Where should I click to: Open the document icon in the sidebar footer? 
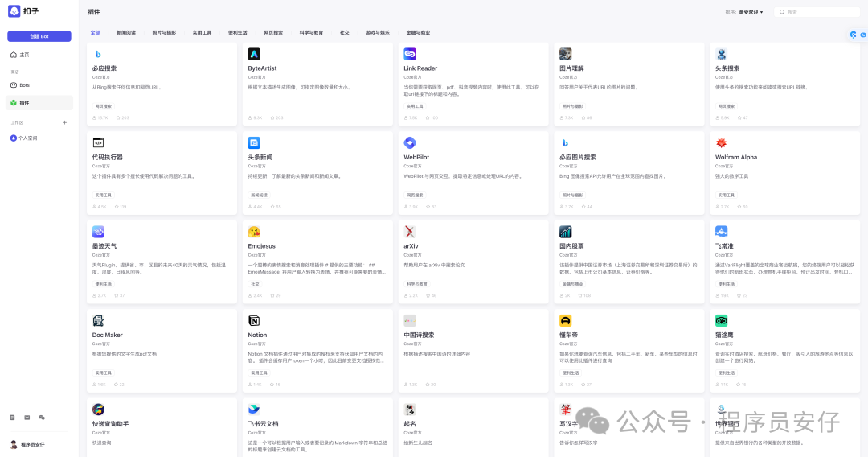tap(12, 418)
